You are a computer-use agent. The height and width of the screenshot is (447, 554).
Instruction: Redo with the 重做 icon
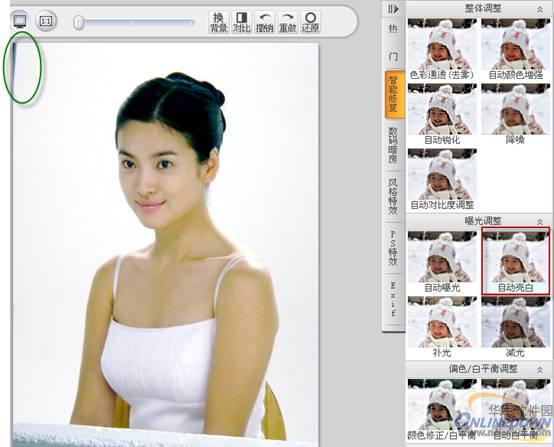(x=288, y=22)
